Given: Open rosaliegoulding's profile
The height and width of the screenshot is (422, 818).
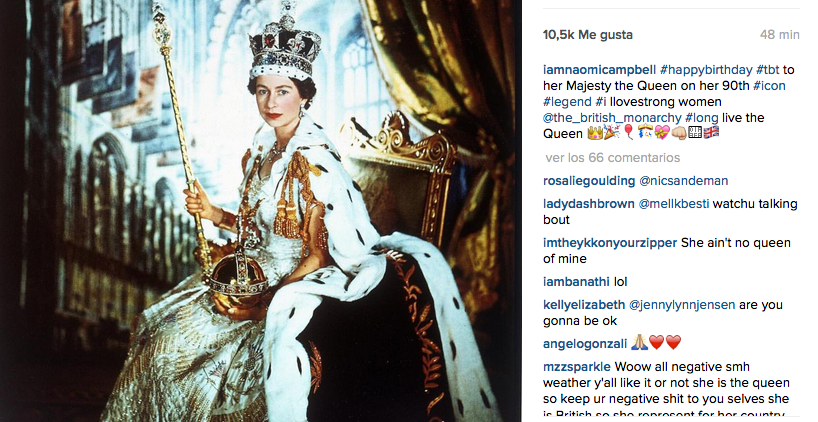Looking at the screenshot, I should [x=589, y=181].
